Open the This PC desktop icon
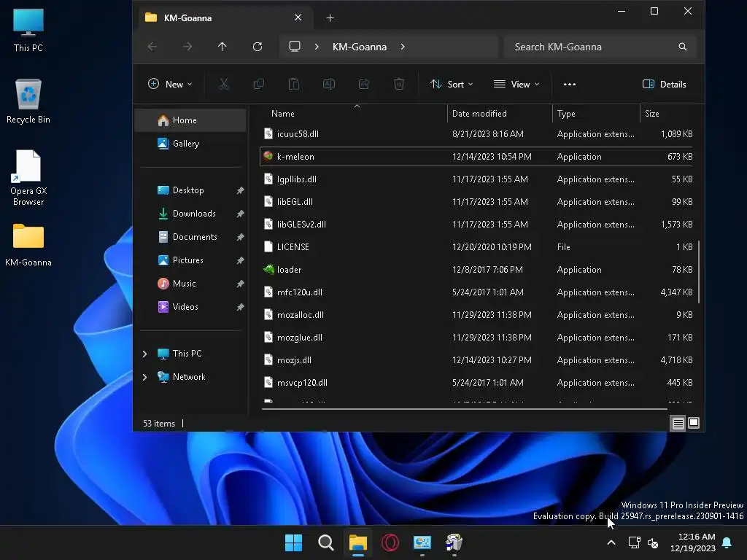The width and height of the screenshot is (747, 560). coord(28,30)
